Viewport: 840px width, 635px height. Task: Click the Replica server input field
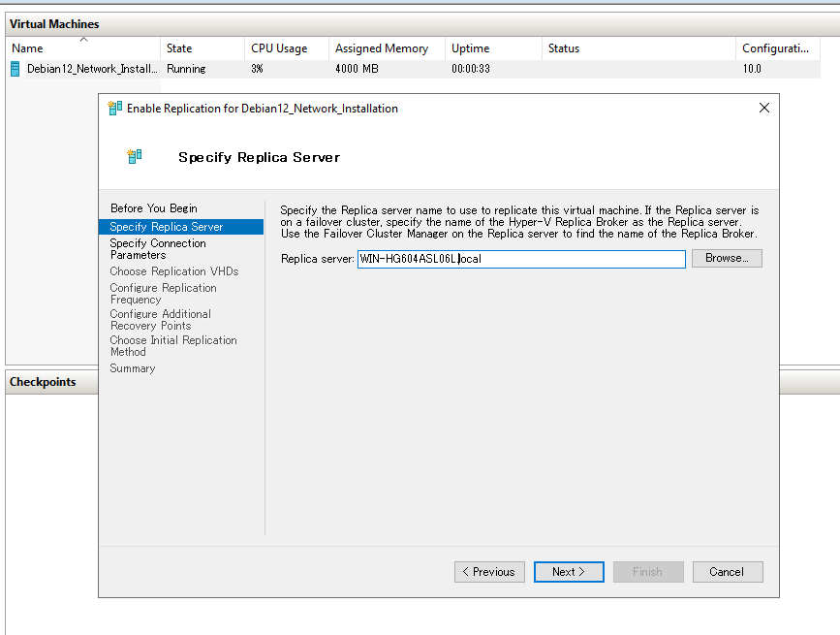pos(521,259)
